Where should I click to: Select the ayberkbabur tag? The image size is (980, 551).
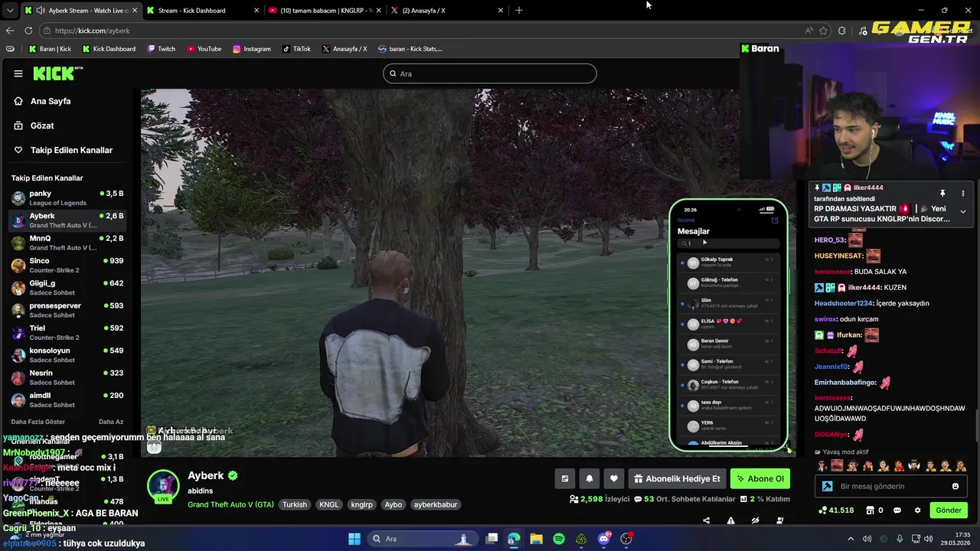pyautogui.click(x=436, y=504)
